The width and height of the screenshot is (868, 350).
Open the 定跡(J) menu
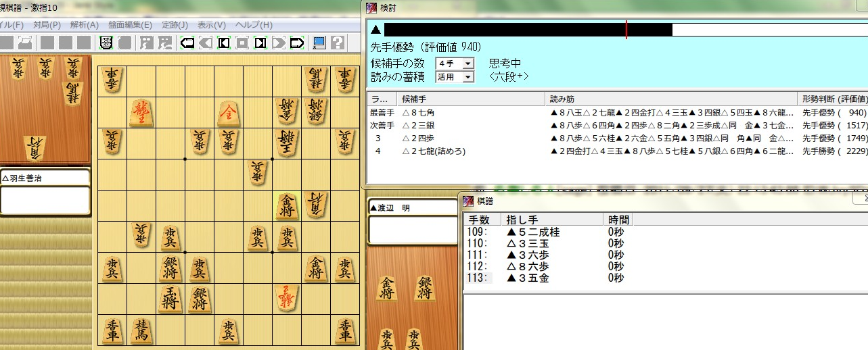(x=175, y=25)
